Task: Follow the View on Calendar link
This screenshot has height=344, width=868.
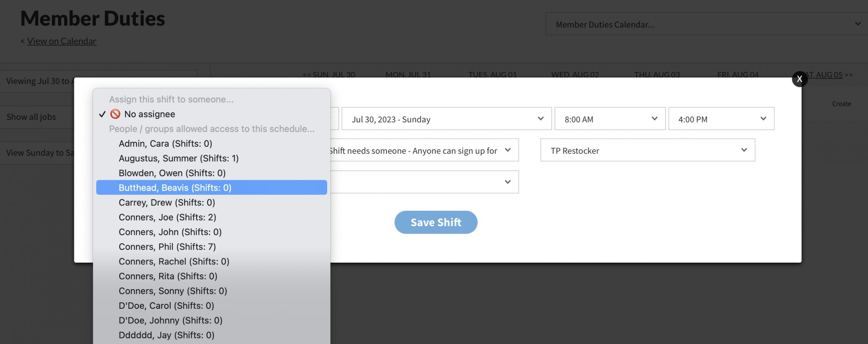Action: tap(62, 41)
